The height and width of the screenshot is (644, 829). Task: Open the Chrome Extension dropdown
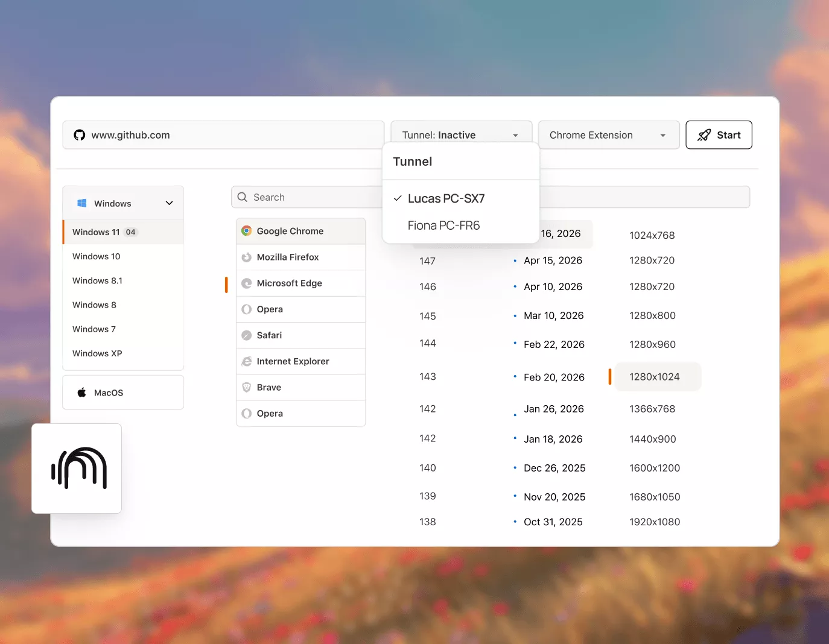point(609,135)
